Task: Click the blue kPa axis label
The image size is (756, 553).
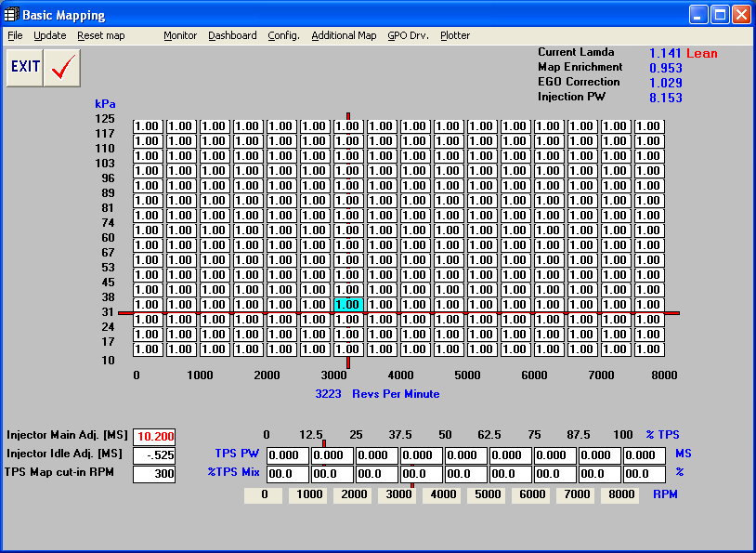Action: [x=105, y=104]
